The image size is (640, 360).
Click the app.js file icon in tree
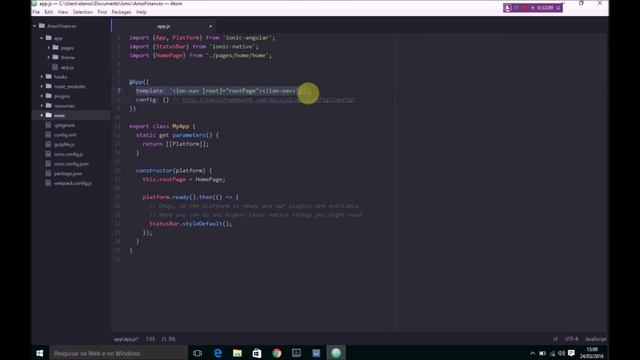[x=55, y=67]
